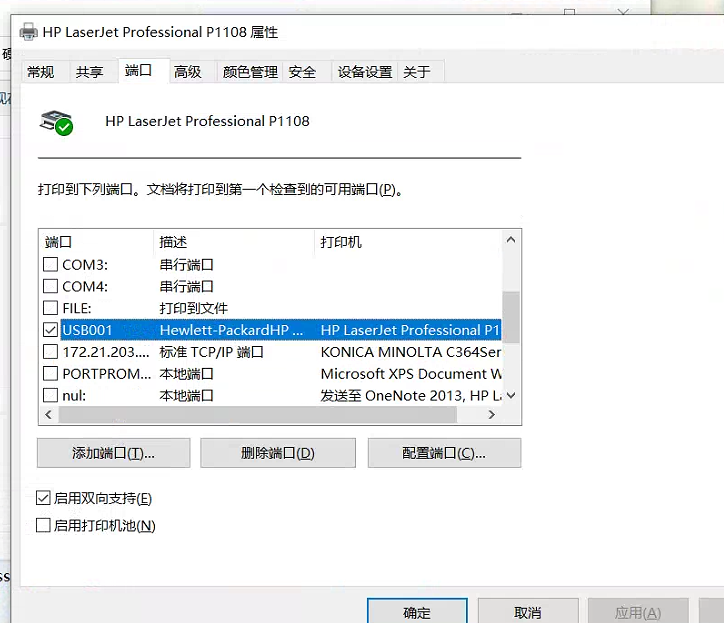Check the COM3: port checkbox

[51, 265]
